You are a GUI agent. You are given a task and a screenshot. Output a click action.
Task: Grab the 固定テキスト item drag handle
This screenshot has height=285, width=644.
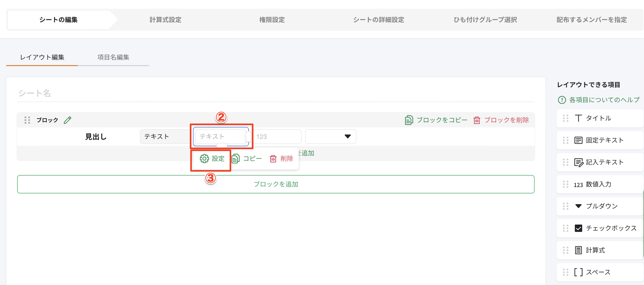point(566,140)
